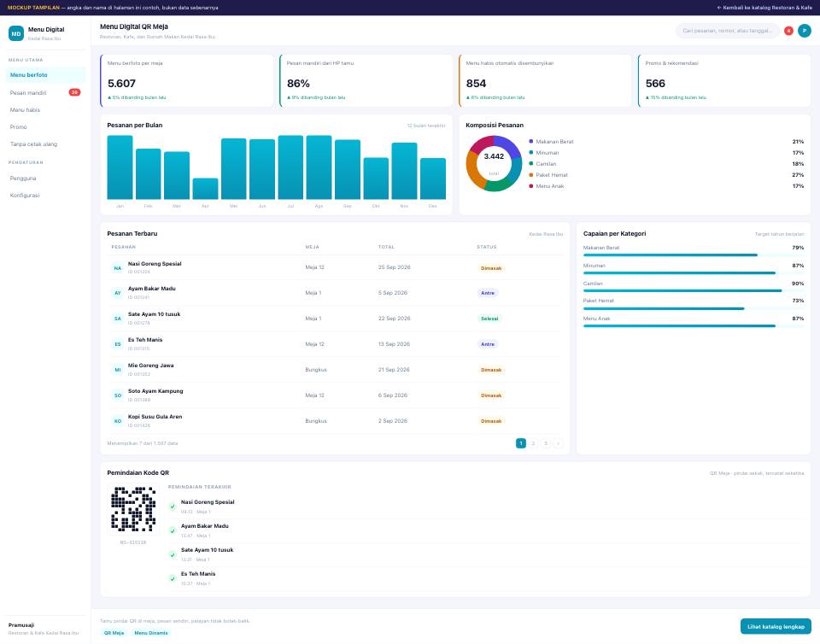820x644 pixels.
Task: Click Antre status for Es Teh Manis
Action: 488,344
